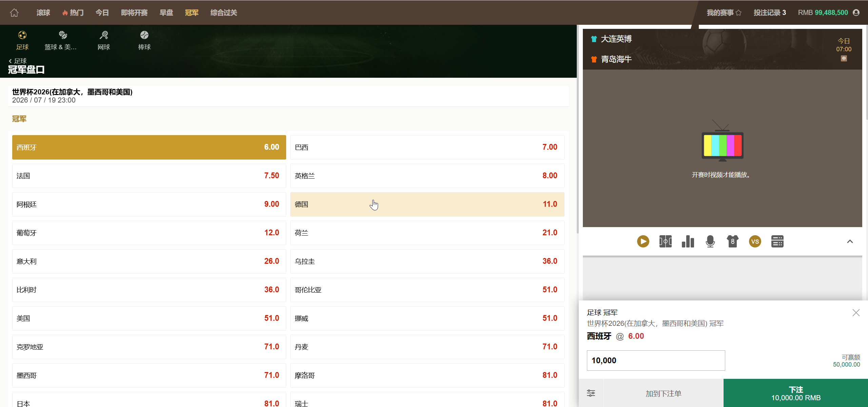Open the head-to-head VS icon
868x407 pixels.
(755, 241)
